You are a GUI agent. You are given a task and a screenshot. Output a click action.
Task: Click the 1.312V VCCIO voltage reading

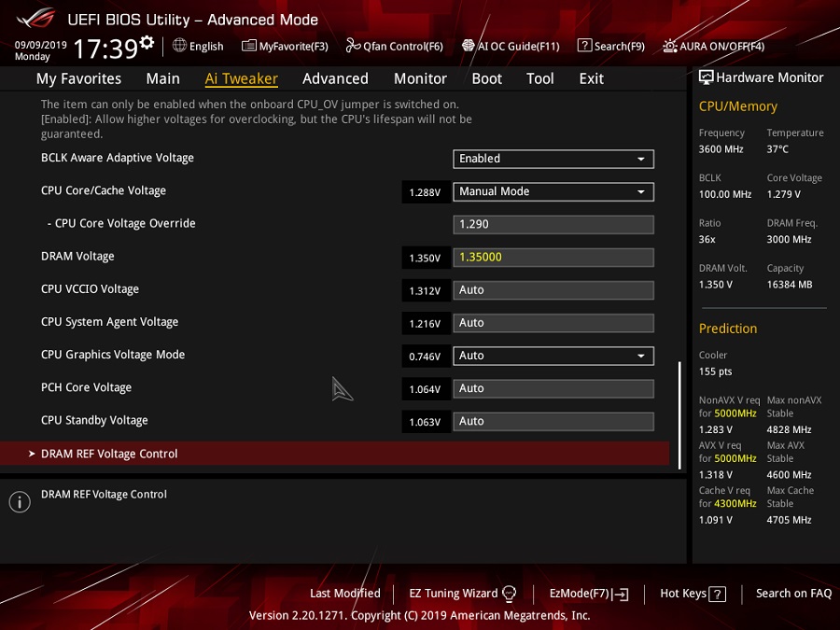click(x=425, y=291)
